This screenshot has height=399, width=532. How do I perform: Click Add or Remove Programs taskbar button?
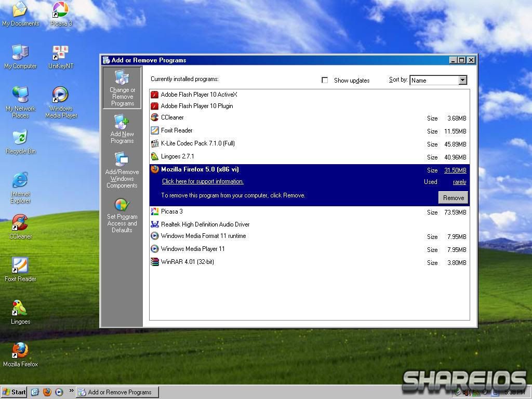pyautogui.click(x=117, y=392)
